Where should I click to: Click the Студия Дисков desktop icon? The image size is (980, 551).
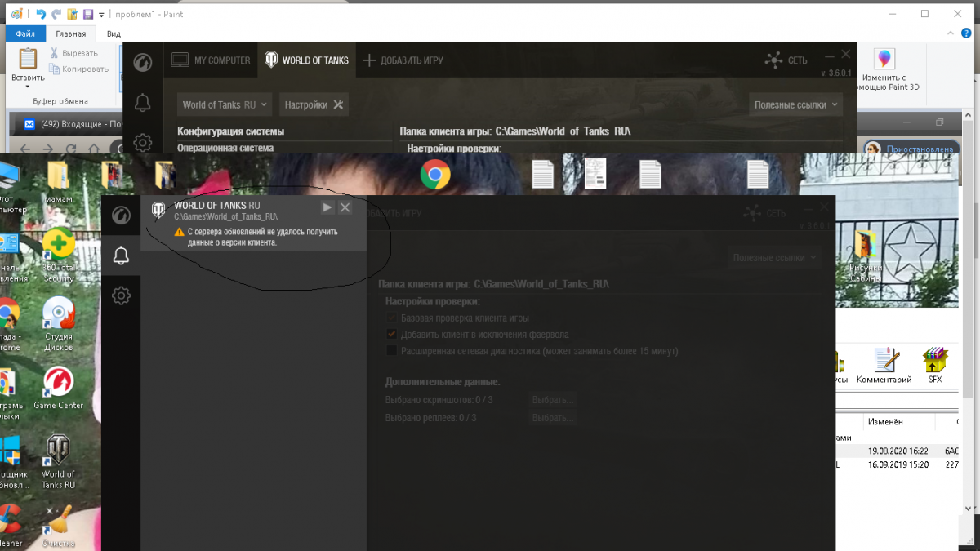59,325
